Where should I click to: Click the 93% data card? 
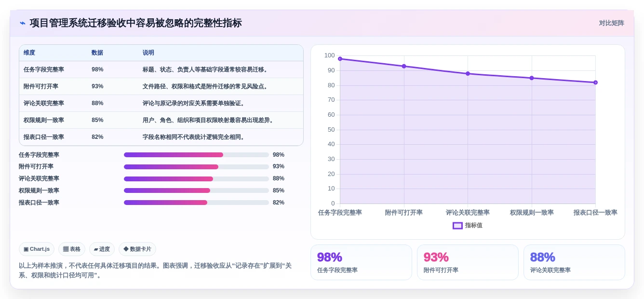(468, 262)
